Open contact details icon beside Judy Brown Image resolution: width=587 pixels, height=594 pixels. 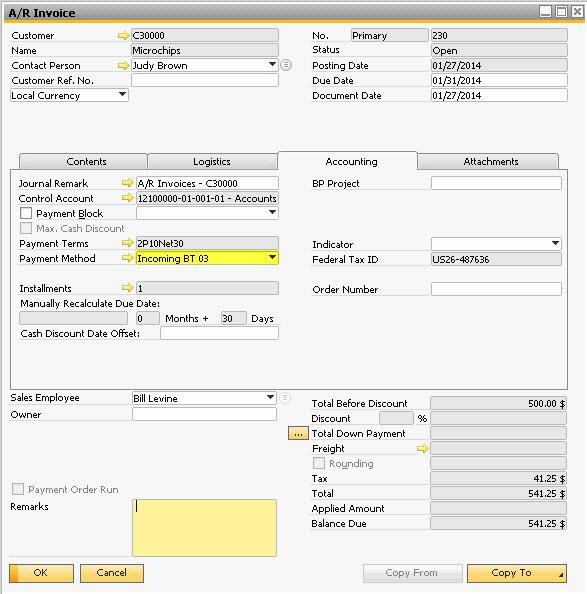pos(286,65)
